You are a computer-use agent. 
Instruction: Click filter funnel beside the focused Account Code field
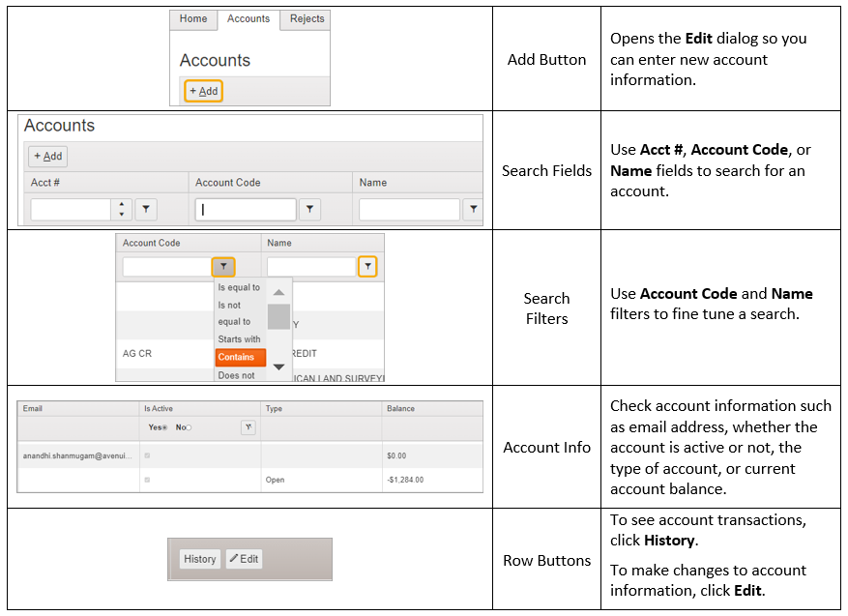pos(308,209)
